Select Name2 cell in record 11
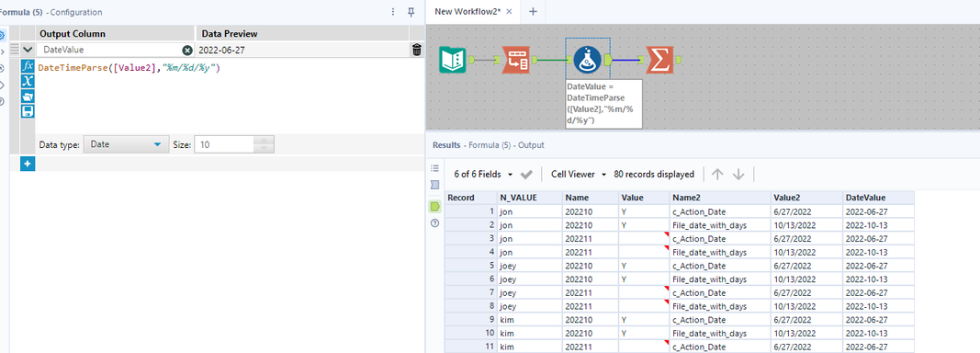This screenshot has height=353, width=980. [720, 347]
